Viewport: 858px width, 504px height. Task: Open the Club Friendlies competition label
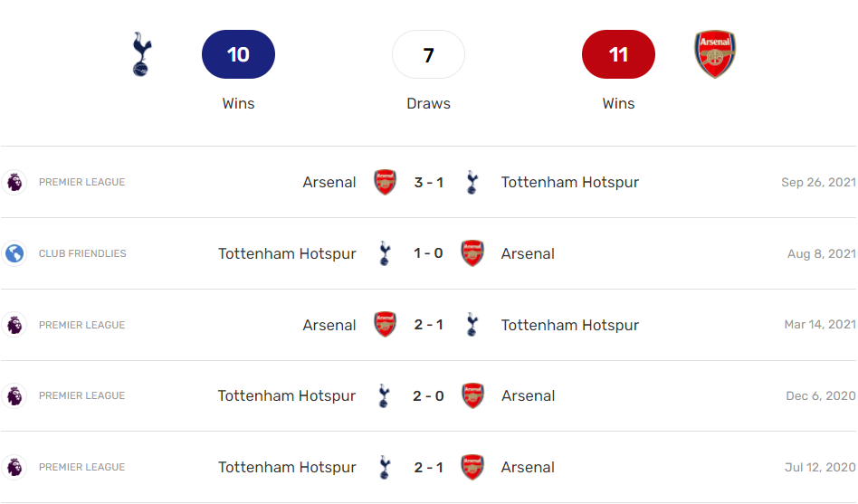[82, 253]
